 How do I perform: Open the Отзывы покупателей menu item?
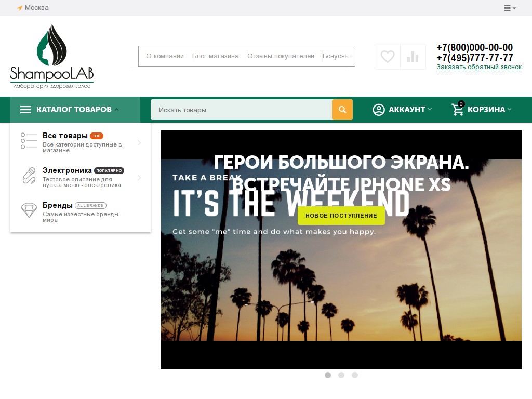click(281, 56)
